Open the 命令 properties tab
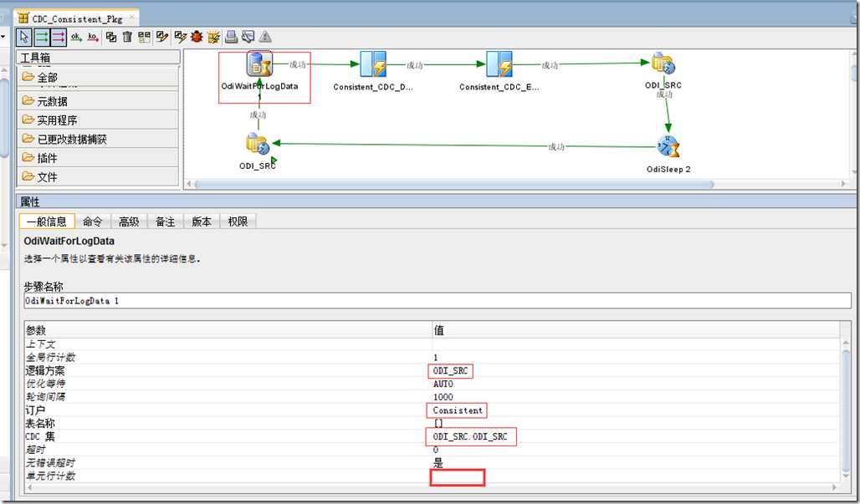The image size is (860, 504). point(92,221)
